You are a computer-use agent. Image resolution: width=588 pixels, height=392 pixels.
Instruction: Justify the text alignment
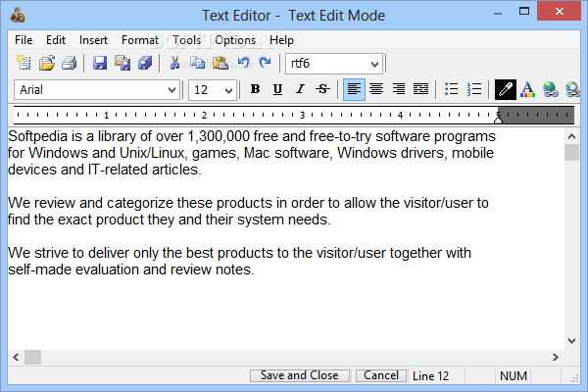coord(420,89)
